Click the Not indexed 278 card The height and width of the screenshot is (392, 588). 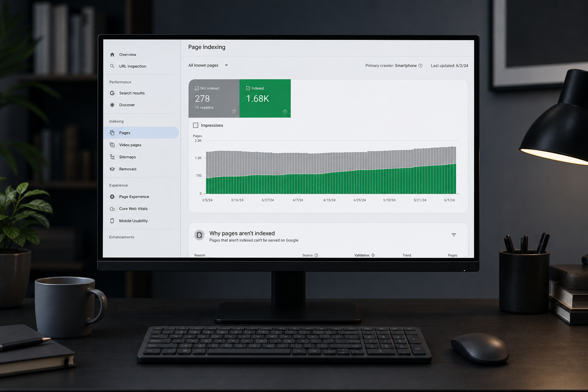pos(214,98)
